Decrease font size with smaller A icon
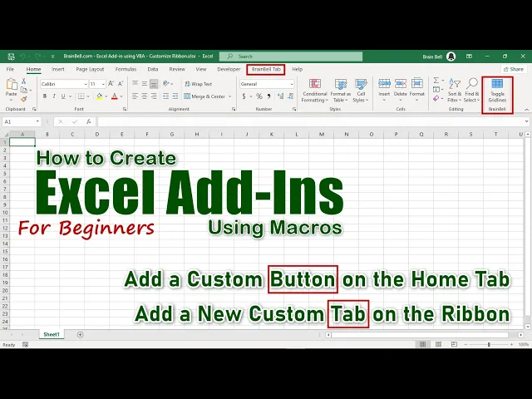This screenshot has width=532, height=399. click(x=121, y=83)
